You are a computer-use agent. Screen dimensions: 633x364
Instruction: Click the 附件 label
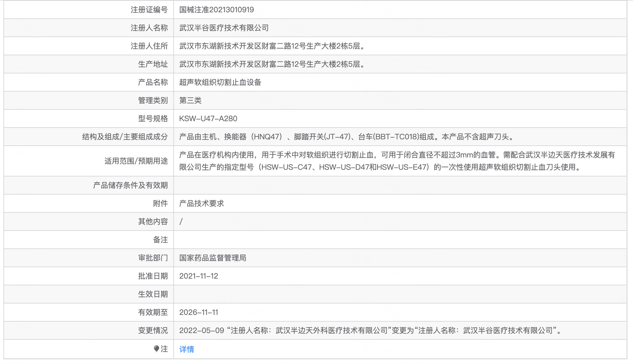click(160, 203)
